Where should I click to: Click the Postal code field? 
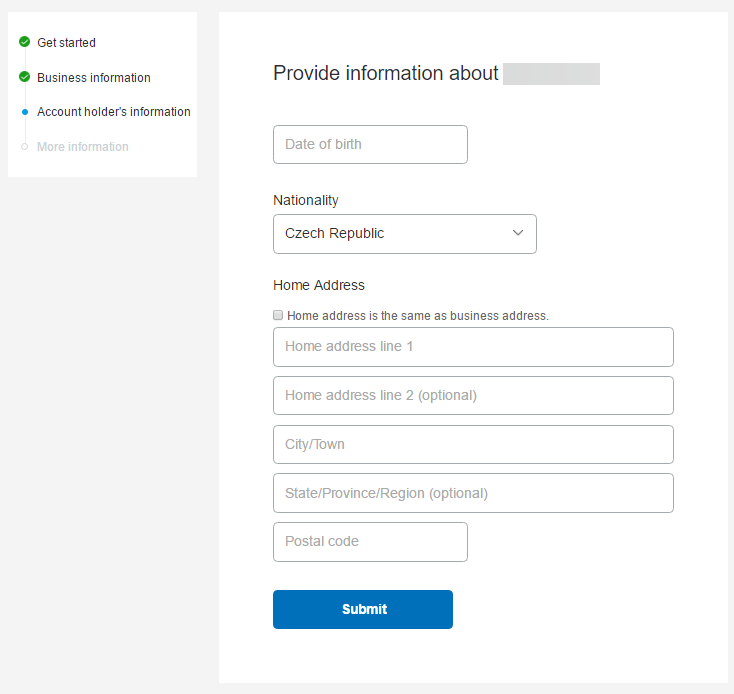click(x=370, y=542)
